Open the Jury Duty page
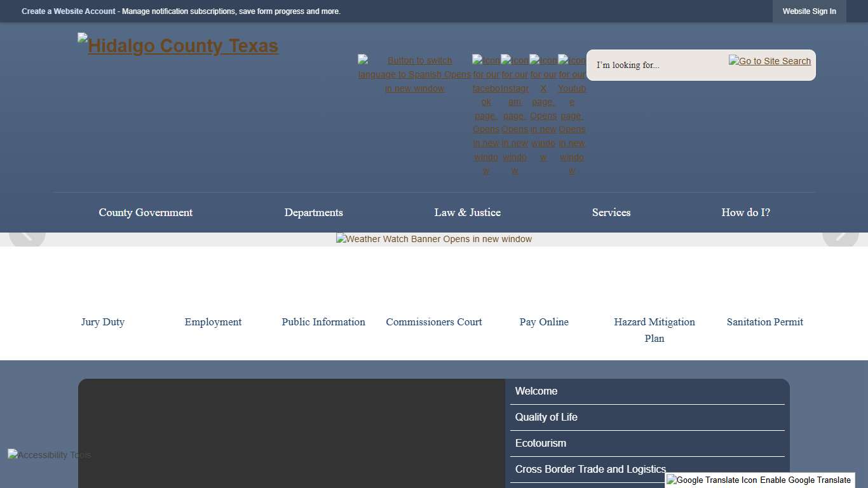868x488 pixels. [102, 322]
